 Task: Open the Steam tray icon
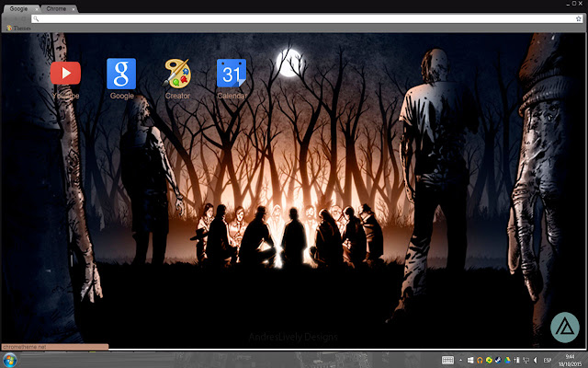coord(498,361)
